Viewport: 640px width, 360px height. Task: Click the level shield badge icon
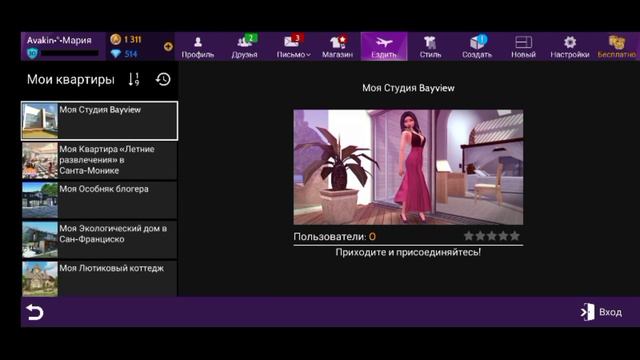point(33,53)
